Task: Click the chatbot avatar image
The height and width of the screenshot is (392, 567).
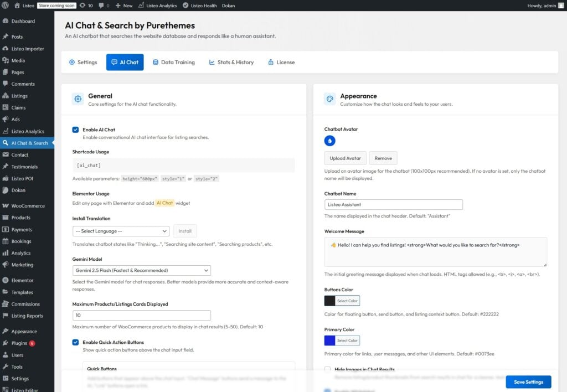Action: (x=330, y=141)
